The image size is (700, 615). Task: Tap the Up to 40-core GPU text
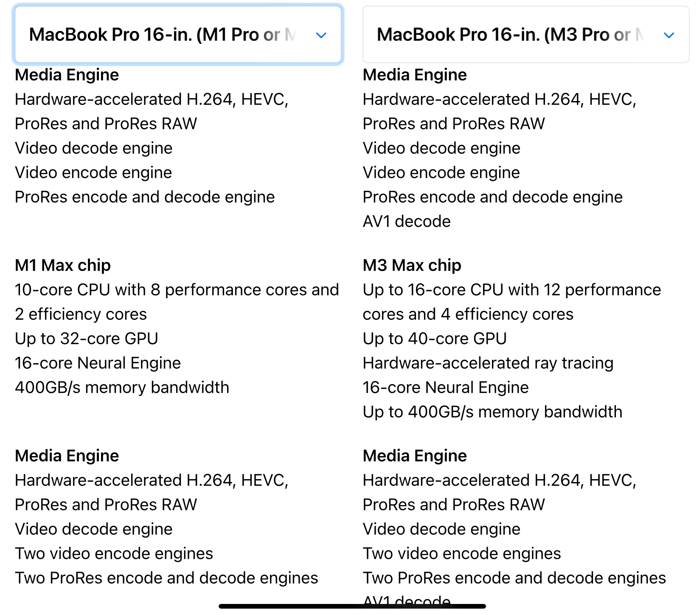click(435, 339)
